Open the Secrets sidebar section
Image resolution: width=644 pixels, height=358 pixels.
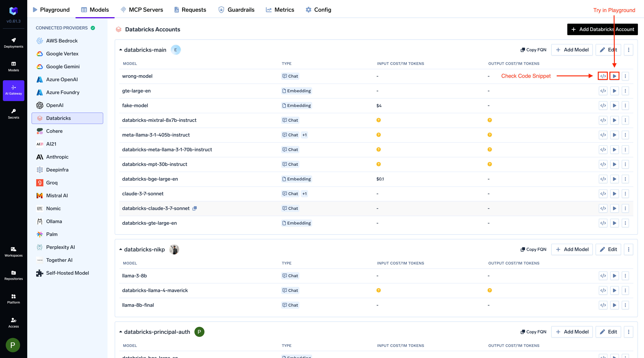coord(13,114)
